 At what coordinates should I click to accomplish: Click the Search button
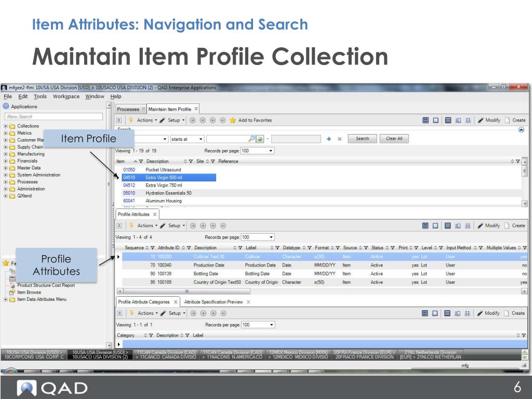pos(362,138)
